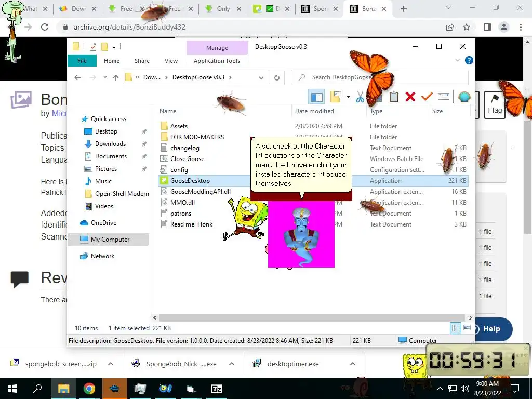Click the Search DesktopGoose field
Viewport: 532px width, 399px height.
(380, 78)
